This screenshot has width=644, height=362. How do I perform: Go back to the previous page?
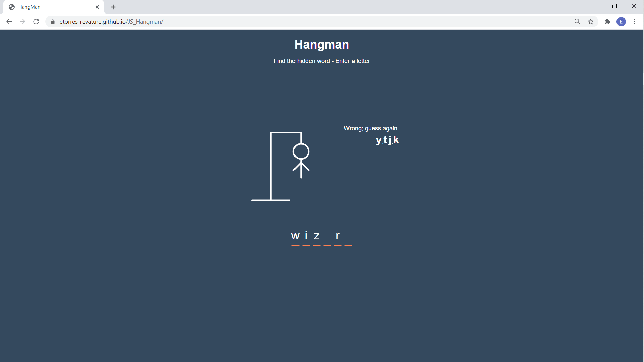(x=9, y=22)
